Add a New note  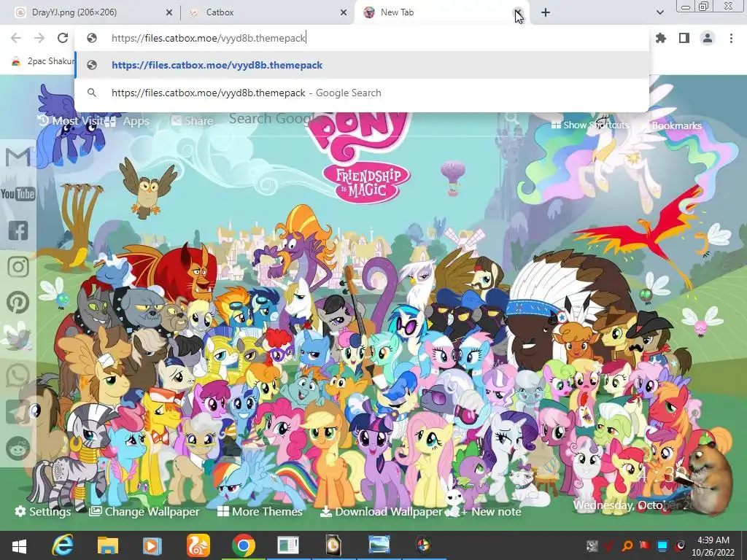click(490, 511)
